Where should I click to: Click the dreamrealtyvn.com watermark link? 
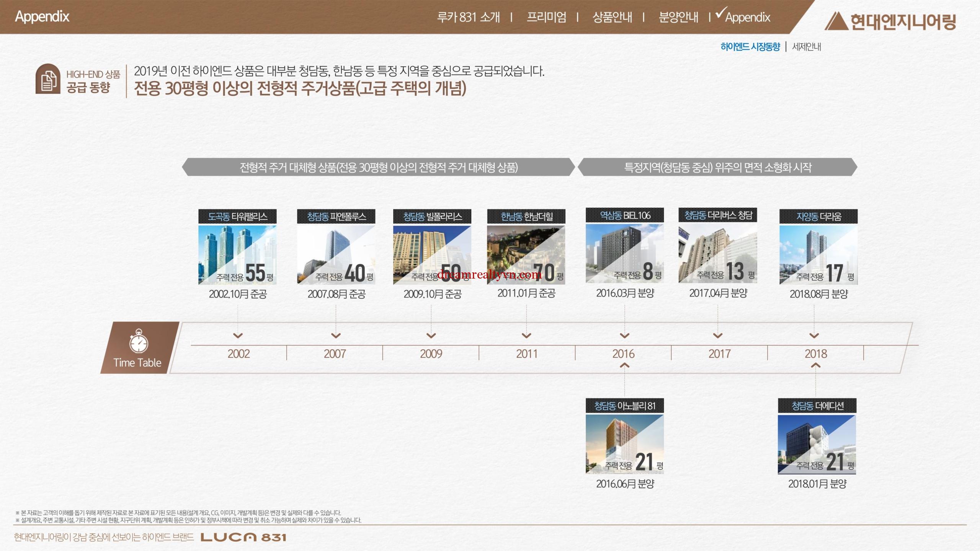489,274
